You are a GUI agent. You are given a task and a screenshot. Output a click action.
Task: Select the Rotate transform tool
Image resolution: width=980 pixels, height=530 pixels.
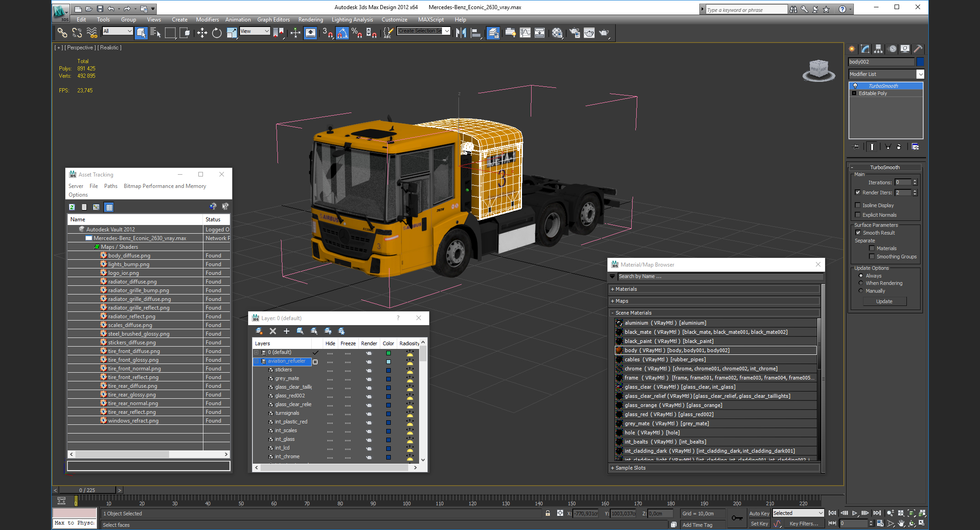coord(217,32)
